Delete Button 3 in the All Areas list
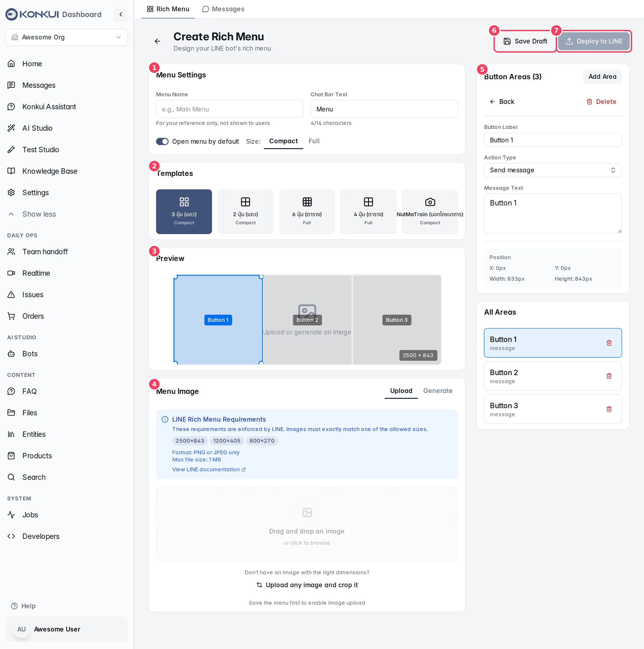644x649 pixels. pyautogui.click(x=609, y=409)
